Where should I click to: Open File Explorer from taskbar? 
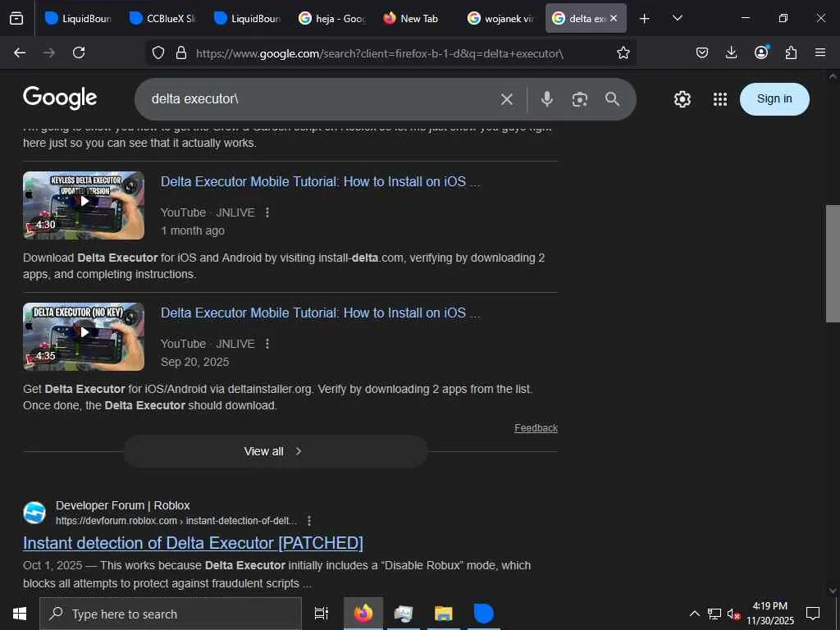(444, 614)
